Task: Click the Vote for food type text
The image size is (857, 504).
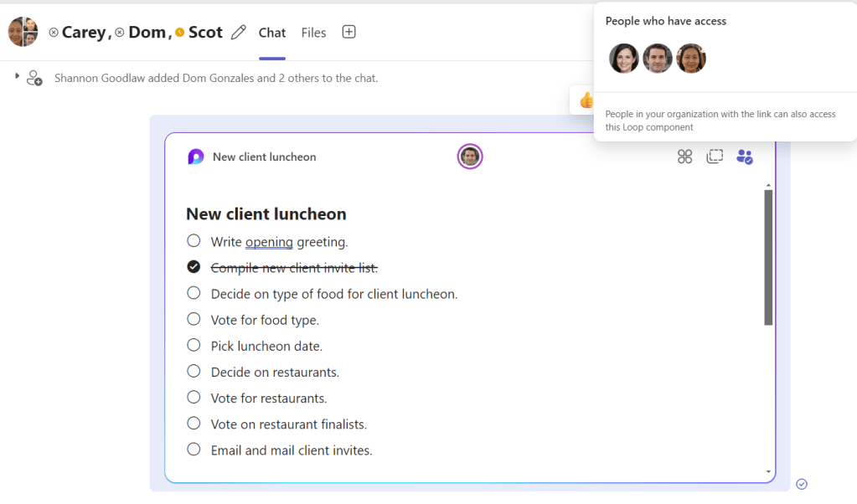Action: [x=265, y=320]
